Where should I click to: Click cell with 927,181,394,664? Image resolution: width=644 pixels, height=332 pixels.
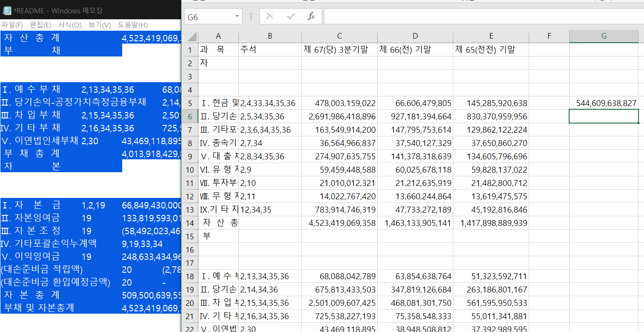[x=415, y=116]
